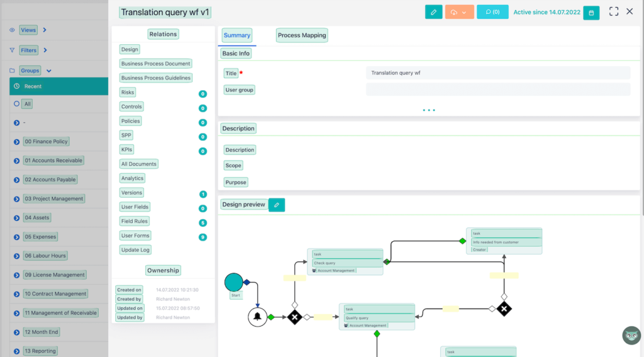Click the teal pencil edit icon in header

(x=433, y=12)
